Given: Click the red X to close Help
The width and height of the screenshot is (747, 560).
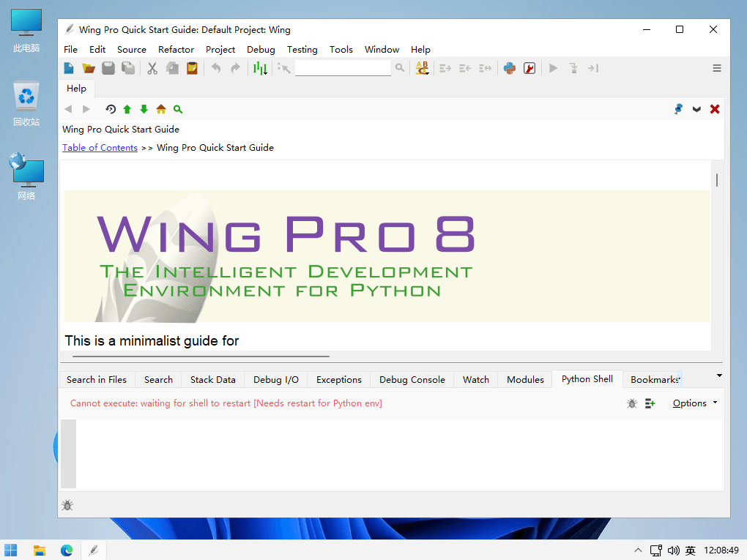Looking at the screenshot, I should pyautogui.click(x=715, y=109).
